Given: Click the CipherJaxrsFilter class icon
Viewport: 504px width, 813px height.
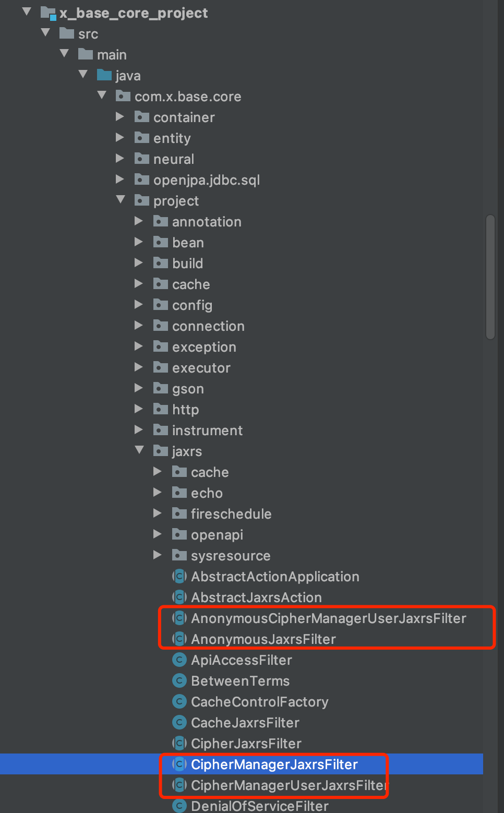Looking at the screenshot, I should coord(179,744).
